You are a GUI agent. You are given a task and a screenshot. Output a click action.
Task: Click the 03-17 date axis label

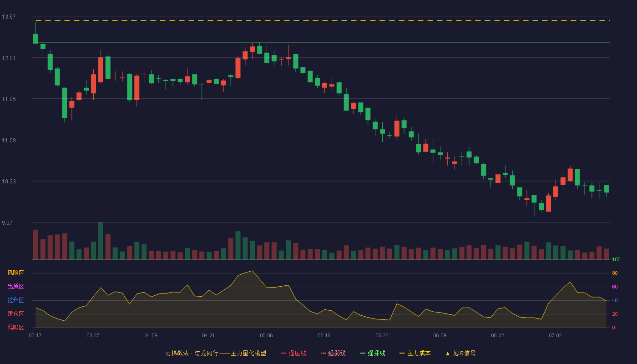[x=35, y=335]
